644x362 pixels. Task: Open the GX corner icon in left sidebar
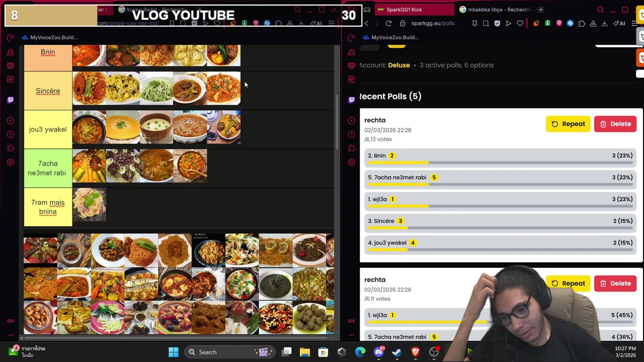(x=10, y=320)
